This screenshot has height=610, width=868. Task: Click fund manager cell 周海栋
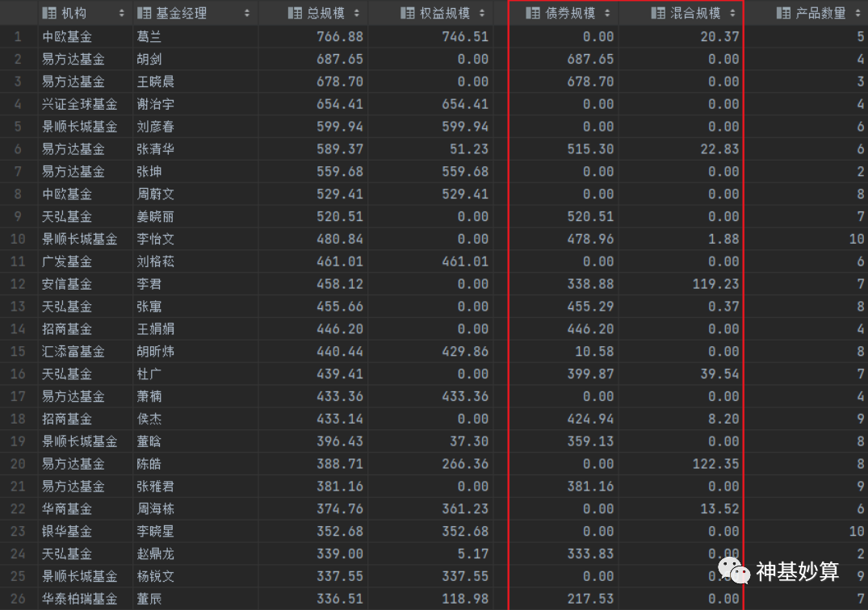pyautogui.click(x=156, y=509)
